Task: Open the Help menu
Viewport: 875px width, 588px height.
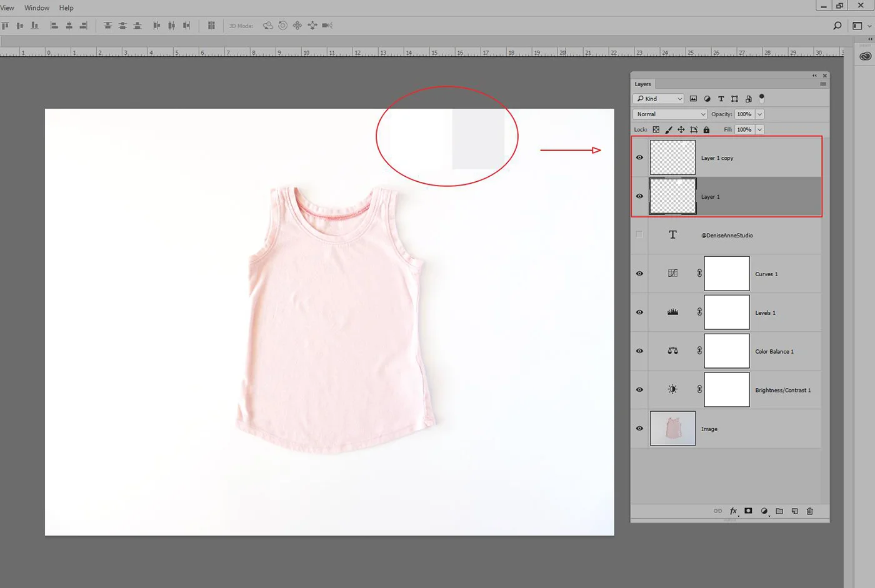Action: tap(66, 7)
